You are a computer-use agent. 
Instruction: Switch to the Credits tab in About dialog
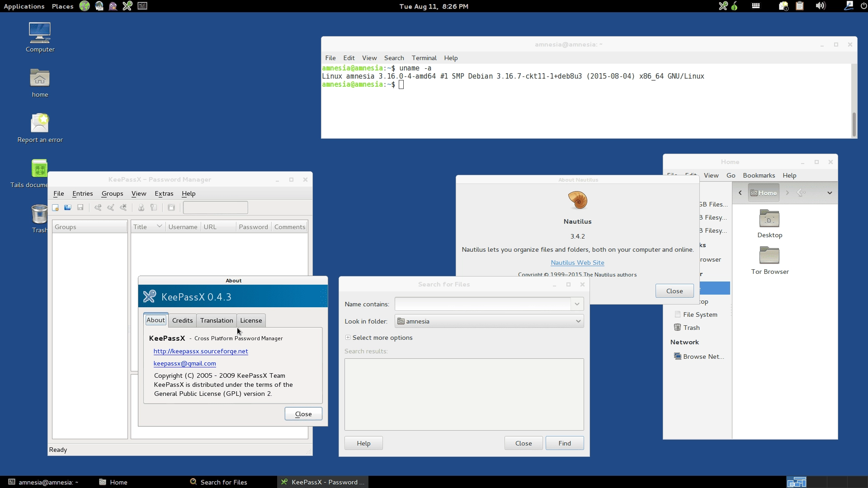182,320
